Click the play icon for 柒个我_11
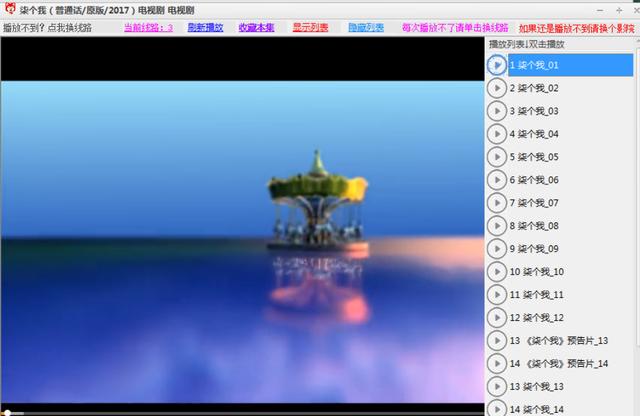640x416 pixels. click(497, 295)
